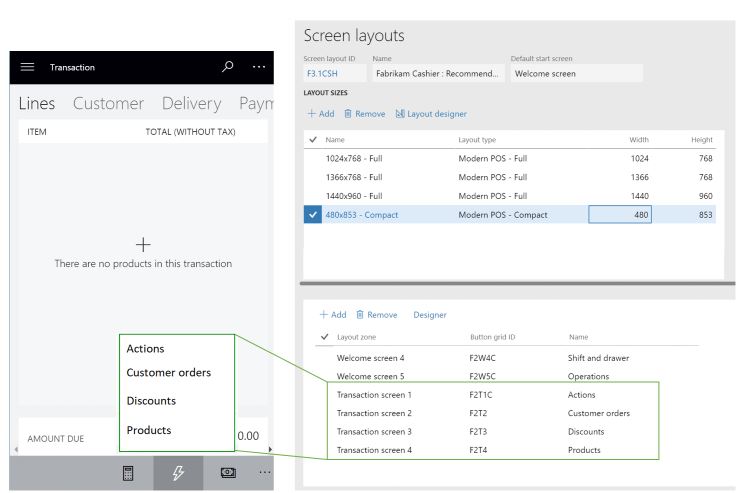Click Remove in the layout zone toolbar
Screen dimensions: 741x493
[377, 314]
